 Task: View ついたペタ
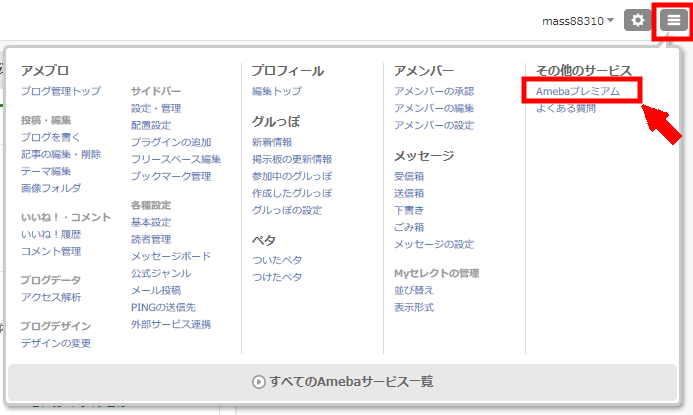[277, 260]
